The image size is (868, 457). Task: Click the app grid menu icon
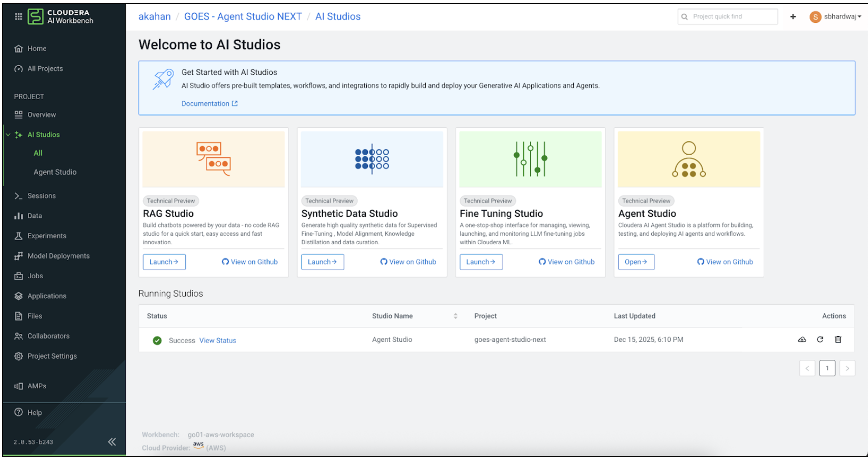pyautogui.click(x=18, y=16)
